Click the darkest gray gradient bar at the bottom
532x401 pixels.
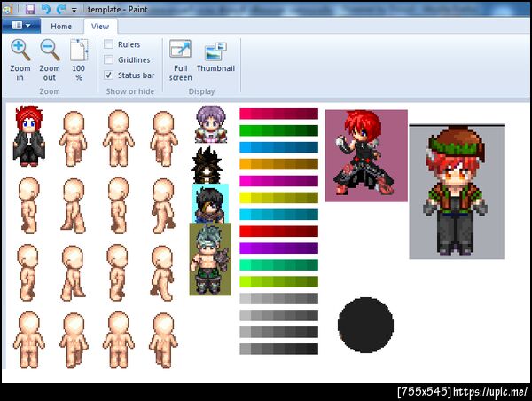[x=279, y=349]
